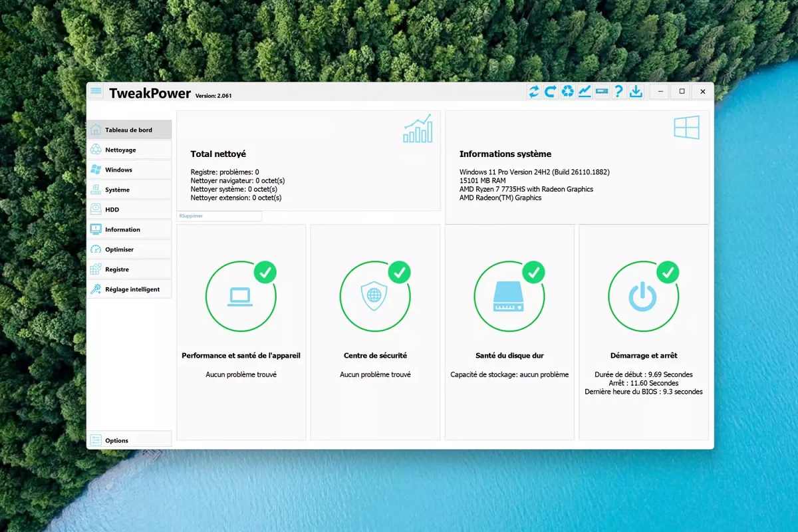Click the flat rectangle toolbar icon
The height and width of the screenshot is (532, 798).
click(x=602, y=92)
